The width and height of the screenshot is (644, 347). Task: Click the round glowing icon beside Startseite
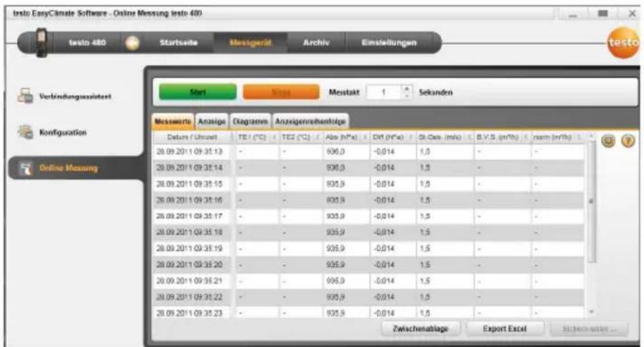(132, 43)
